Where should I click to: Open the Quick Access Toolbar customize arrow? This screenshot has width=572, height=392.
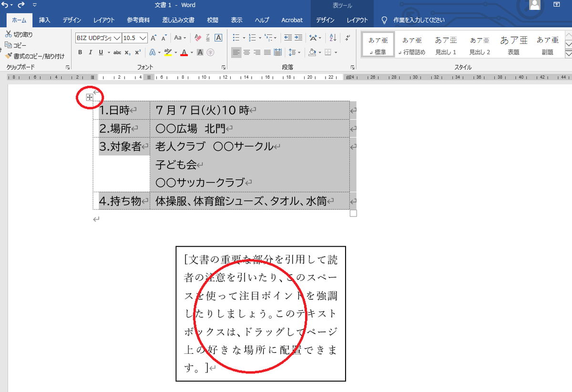click(x=35, y=5)
